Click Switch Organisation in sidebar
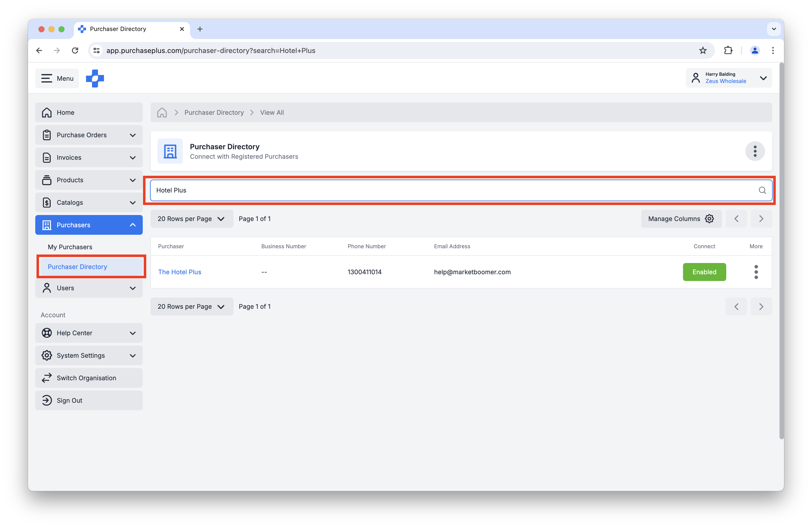812x528 pixels. (89, 378)
